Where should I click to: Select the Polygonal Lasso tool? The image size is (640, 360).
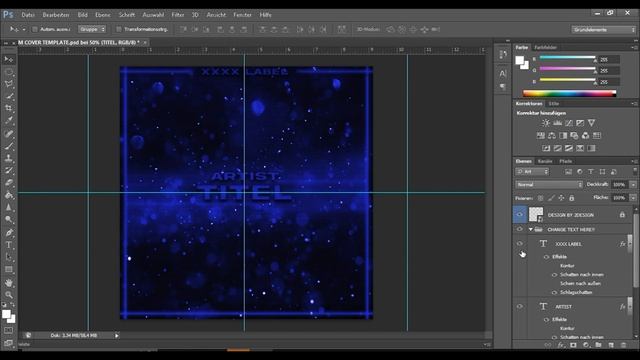9,84
